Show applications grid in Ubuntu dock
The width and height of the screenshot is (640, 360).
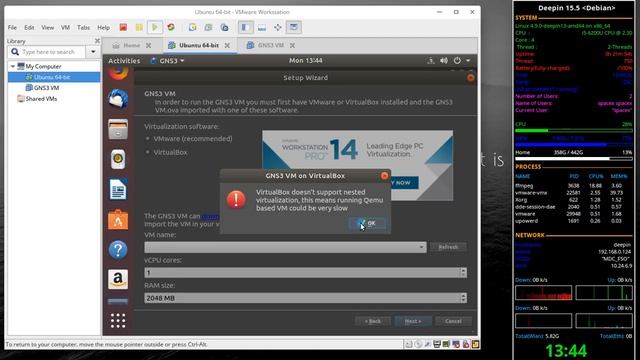click(x=118, y=321)
